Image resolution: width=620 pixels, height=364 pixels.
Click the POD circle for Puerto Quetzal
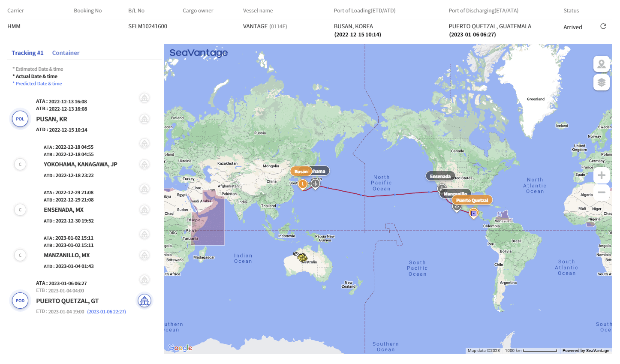point(20,301)
